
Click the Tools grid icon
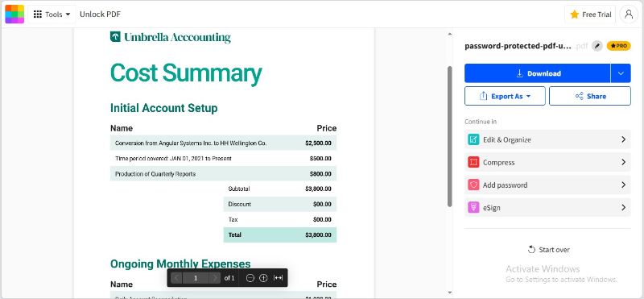(x=38, y=15)
